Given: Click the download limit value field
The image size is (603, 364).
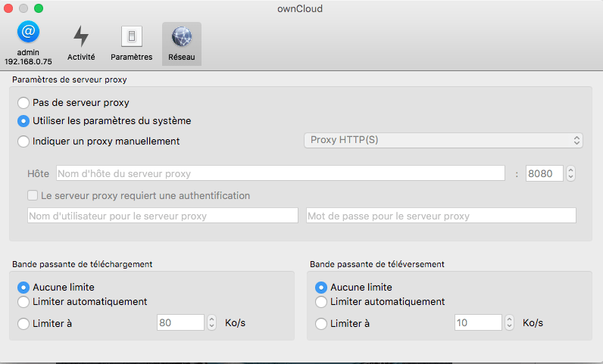Looking at the screenshot, I should (180, 323).
